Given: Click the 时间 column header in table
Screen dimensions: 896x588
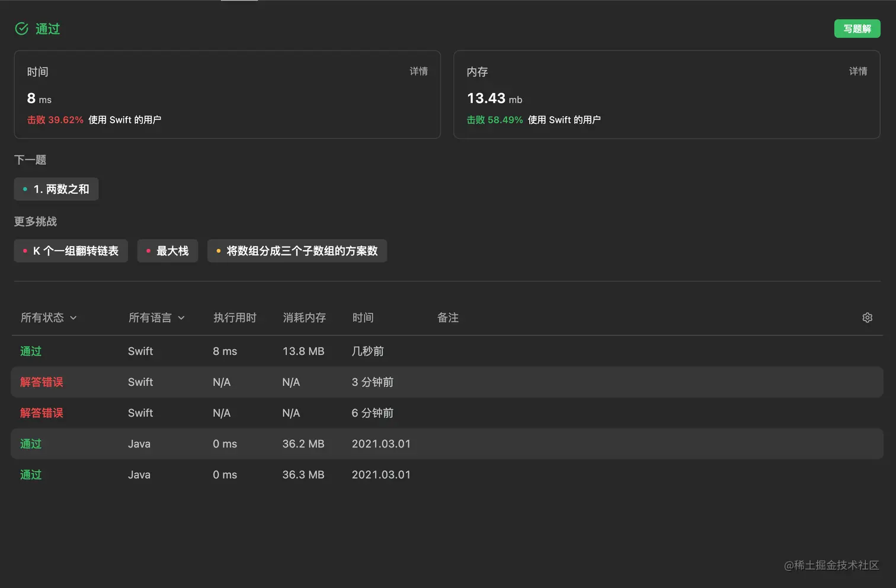Looking at the screenshot, I should click(x=363, y=318).
